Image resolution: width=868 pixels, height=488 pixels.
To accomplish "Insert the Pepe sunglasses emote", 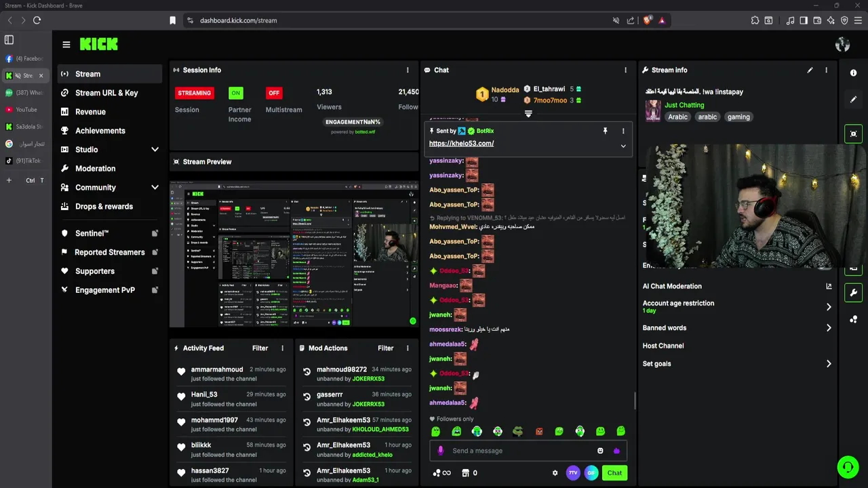I will (x=518, y=431).
